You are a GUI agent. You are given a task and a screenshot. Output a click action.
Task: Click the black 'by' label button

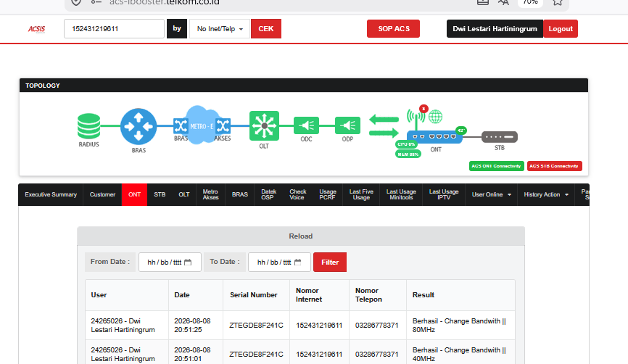point(177,29)
